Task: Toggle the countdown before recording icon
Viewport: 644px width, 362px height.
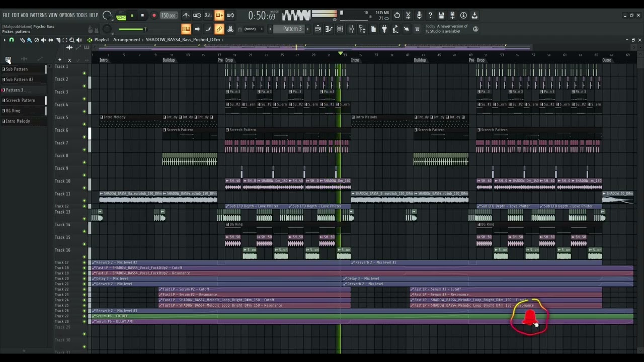Action: tap(208, 15)
